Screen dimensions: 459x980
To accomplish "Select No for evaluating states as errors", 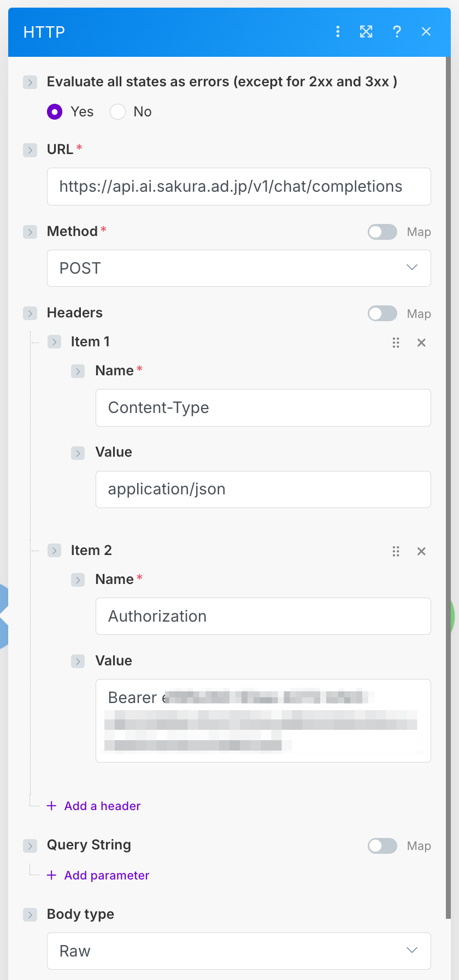I will click(118, 112).
